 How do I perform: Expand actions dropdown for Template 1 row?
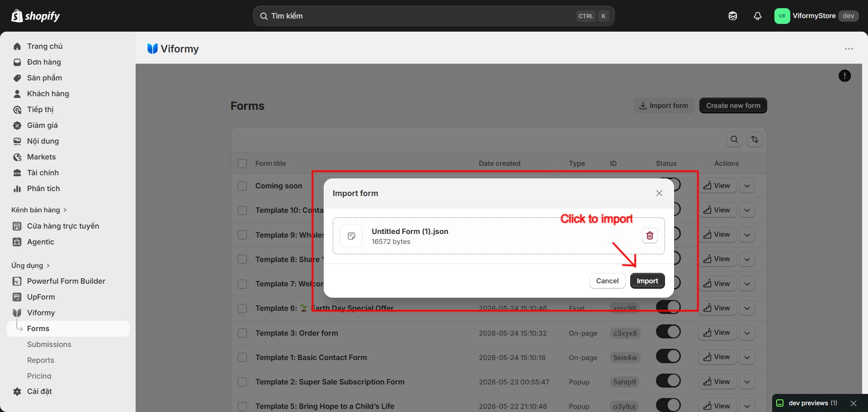click(x=747, y=357)
